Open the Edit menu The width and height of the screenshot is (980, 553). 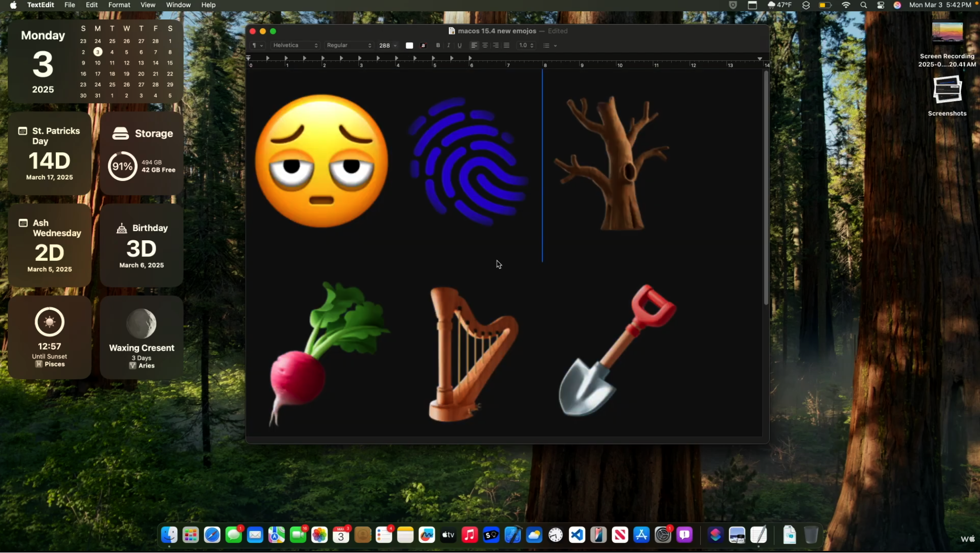91,5
